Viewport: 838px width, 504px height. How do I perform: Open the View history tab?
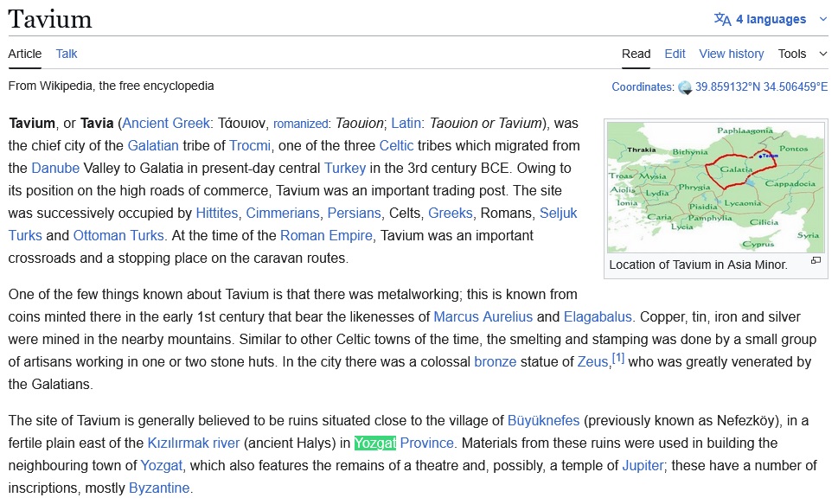732,54
